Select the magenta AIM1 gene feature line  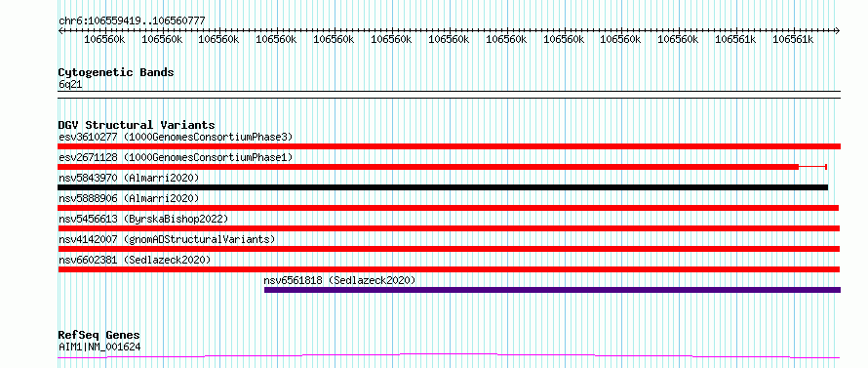pos(449,356)
